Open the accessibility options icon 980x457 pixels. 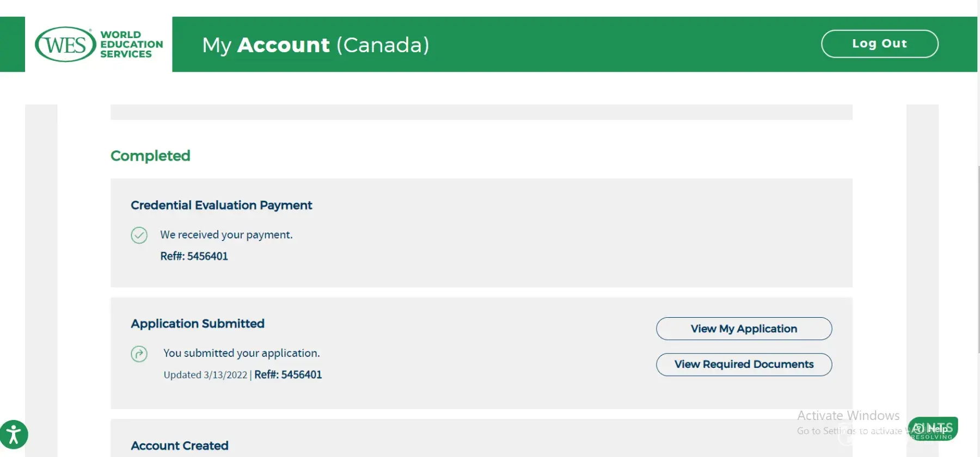click(x=14, y=435)
